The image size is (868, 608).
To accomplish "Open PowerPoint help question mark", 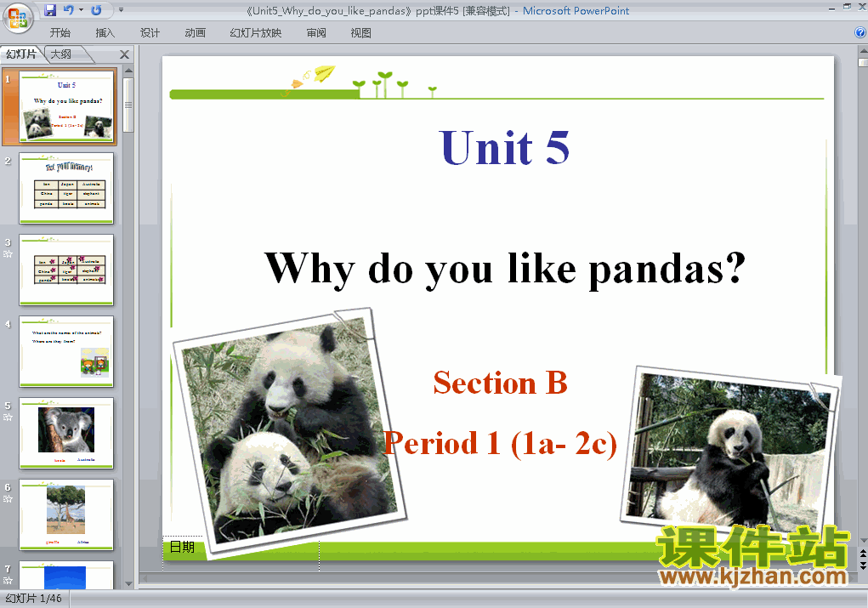I will coord(860,32).
